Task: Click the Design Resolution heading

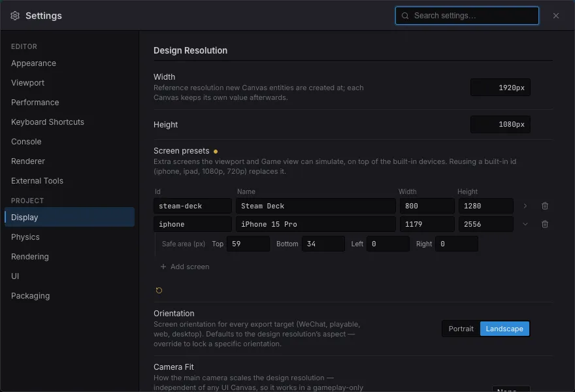Action: (190, 50)
